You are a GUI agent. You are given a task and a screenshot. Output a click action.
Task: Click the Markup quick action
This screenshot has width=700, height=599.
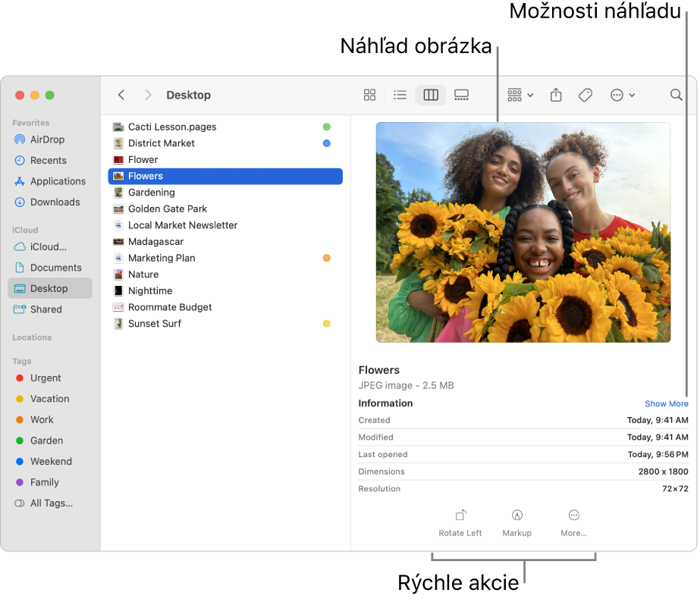click(x=517, y=524)
